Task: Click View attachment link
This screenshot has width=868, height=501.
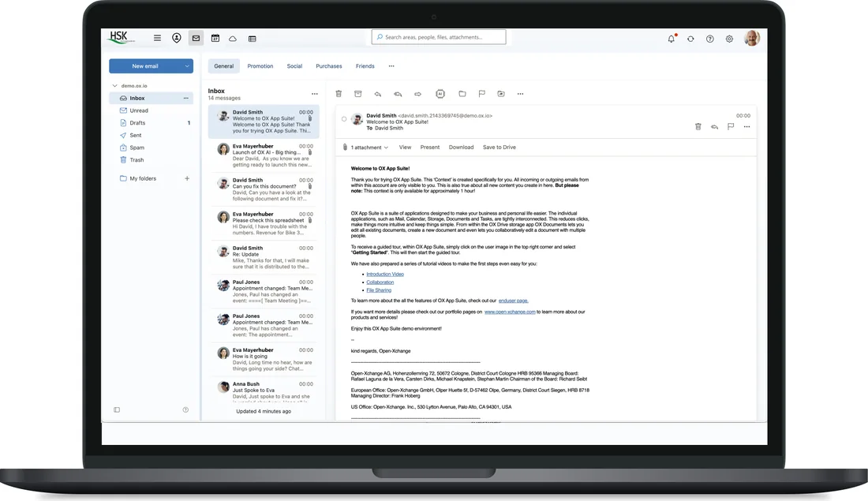Action: click(406, 148)
